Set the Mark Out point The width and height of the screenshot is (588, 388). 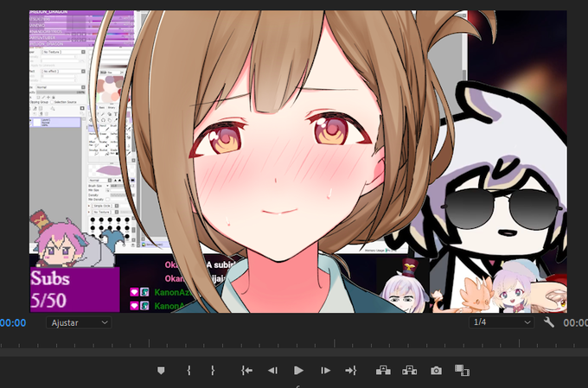213,371
